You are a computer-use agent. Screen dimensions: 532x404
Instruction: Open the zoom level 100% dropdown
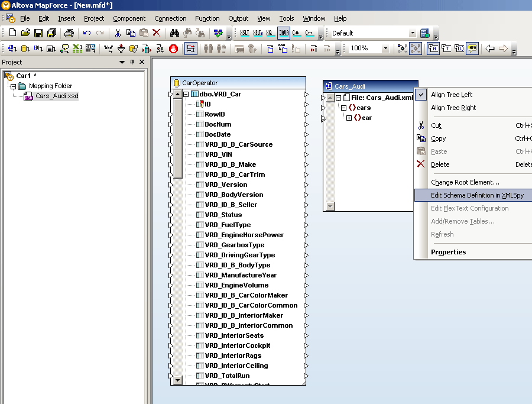coord(385,49)
